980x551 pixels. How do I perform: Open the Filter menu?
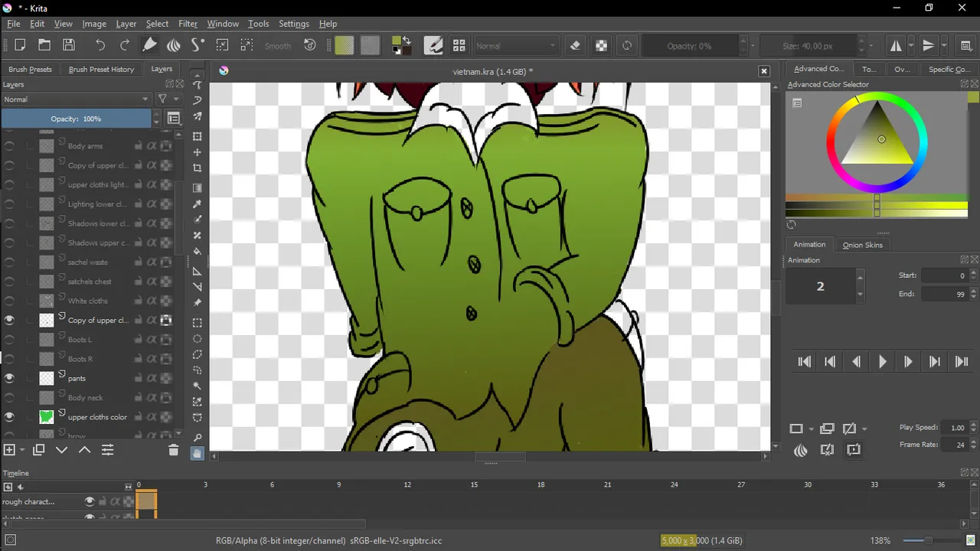[x=188, y=24]
